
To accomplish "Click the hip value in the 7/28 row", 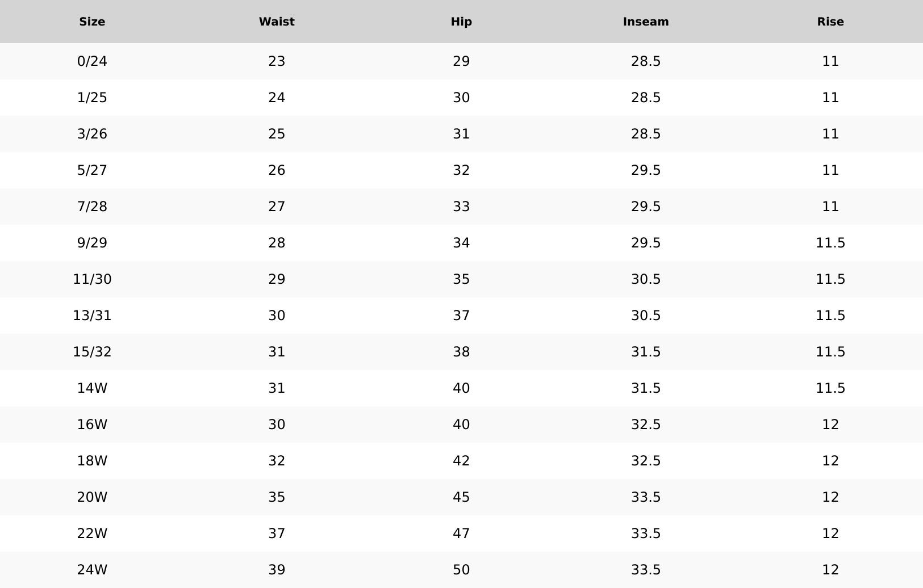I will [x=461, y=207].
